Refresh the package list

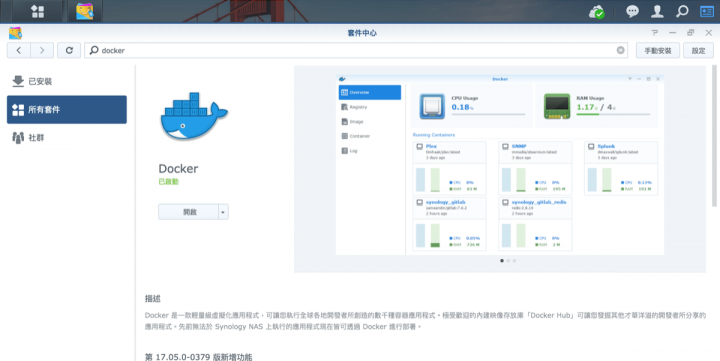[x=69, y=51]
